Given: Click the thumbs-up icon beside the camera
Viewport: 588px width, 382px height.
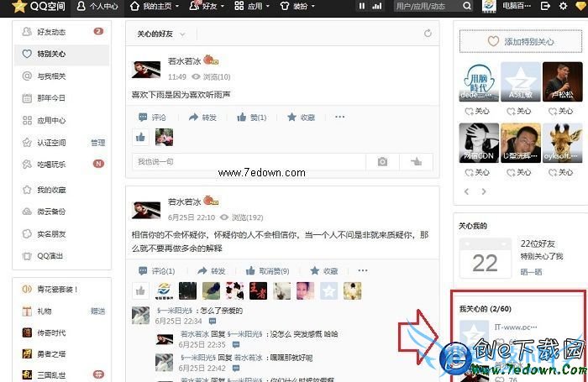Looking at the screenshot, I should [x=417, y=162].
